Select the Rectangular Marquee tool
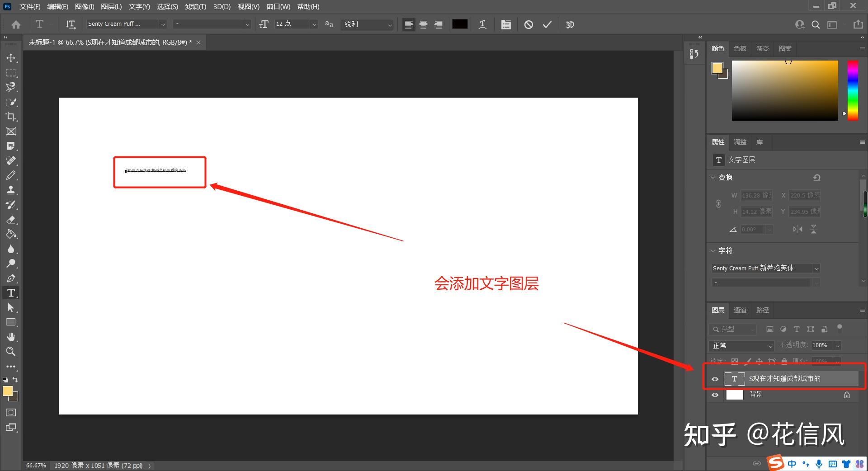The width and height of the screenshot is (868, 471). [11, 73]
